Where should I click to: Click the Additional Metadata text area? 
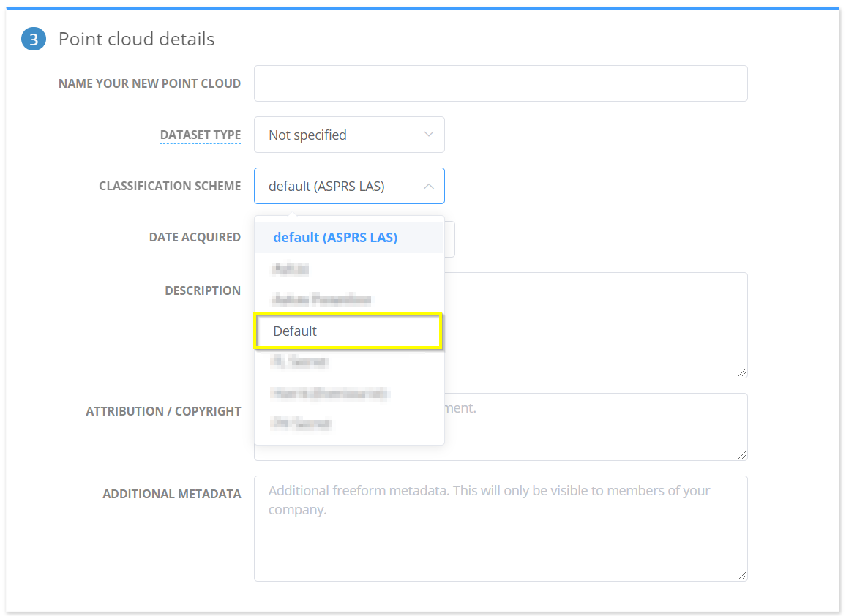coord(501,528)
